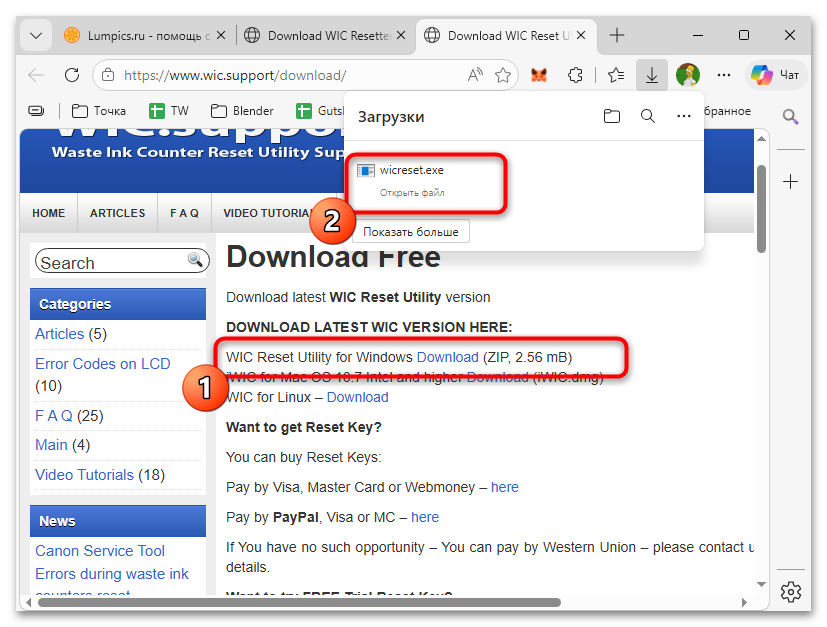Download iWIC for Mac OS
This screenshot has width=827, height=627.
point(497,377)
